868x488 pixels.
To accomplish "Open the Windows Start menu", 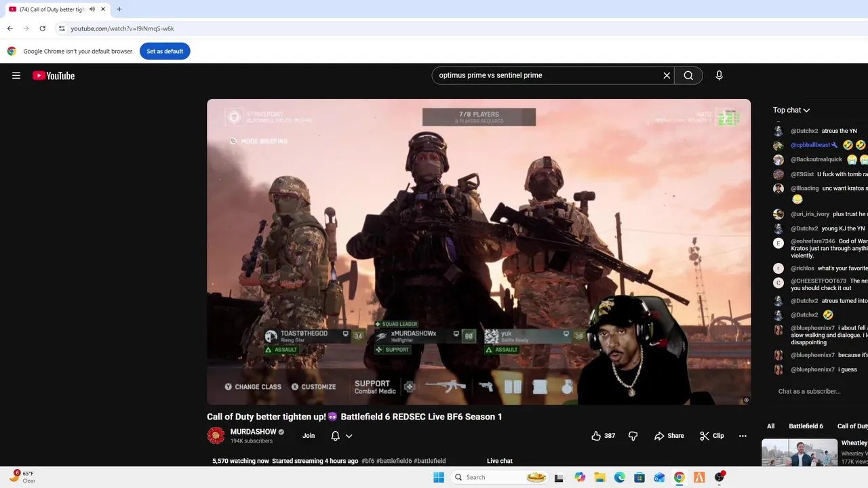I will click(439, 477).
